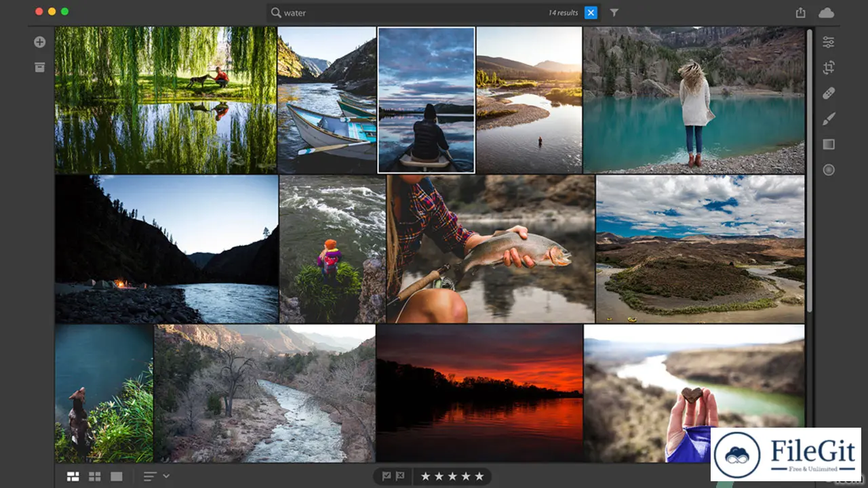This screenshot has height=488, width=868.
Task: Flag photo as Picked
Action: (387, 476)
